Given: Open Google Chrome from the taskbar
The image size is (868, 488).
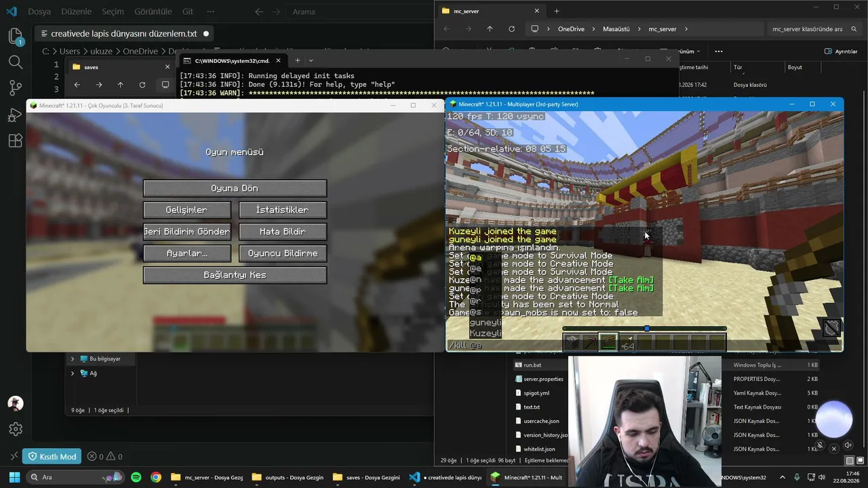Looking at the screenshot, I should point(156,477).
